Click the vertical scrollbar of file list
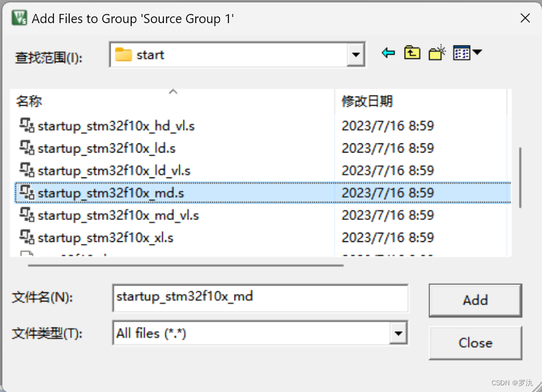Image resolution: width=542 pixels, height=392 pixels. 520,177
